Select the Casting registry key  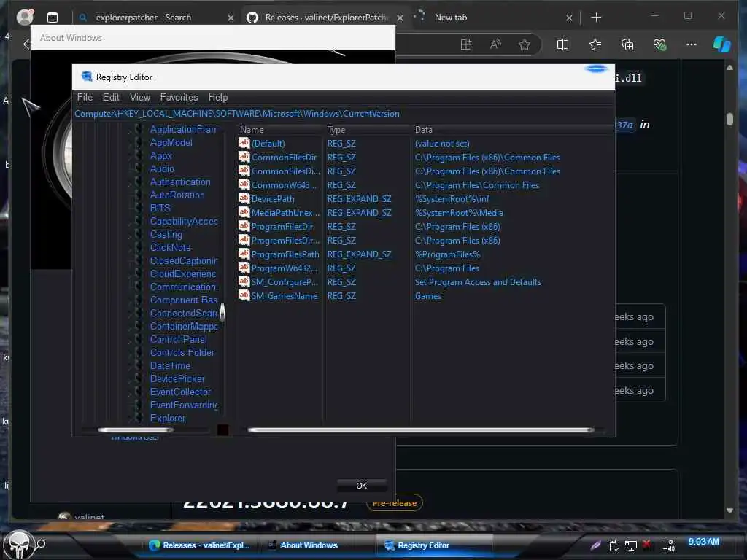click(166, 234)
